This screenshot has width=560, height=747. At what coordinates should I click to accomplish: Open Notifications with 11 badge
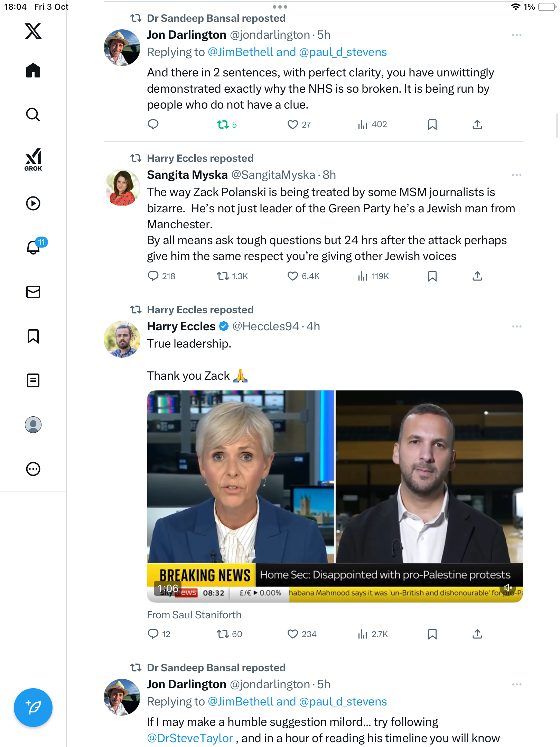34,247
